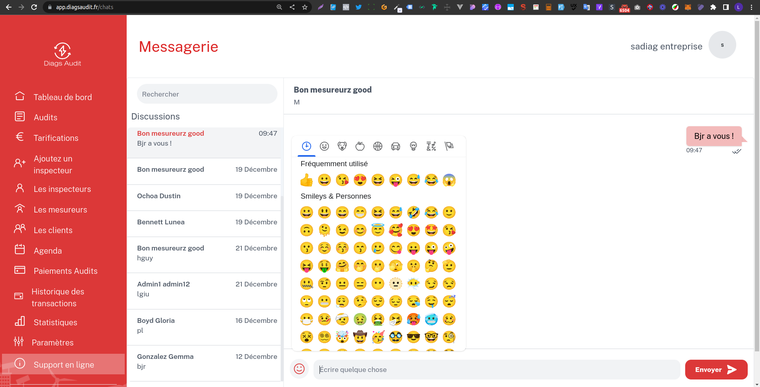
Task: Click the Ecrire quelque chose message field
Action: (497, 370)
